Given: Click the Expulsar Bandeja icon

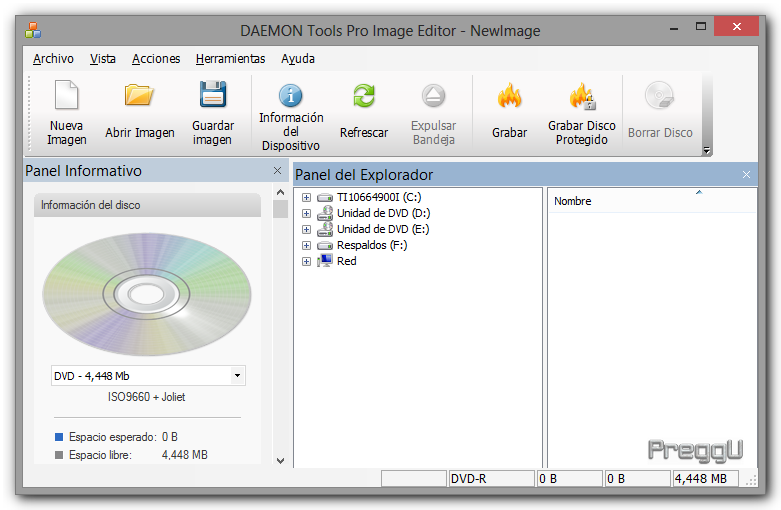Looking at the screenshot, I should point(433,96).
